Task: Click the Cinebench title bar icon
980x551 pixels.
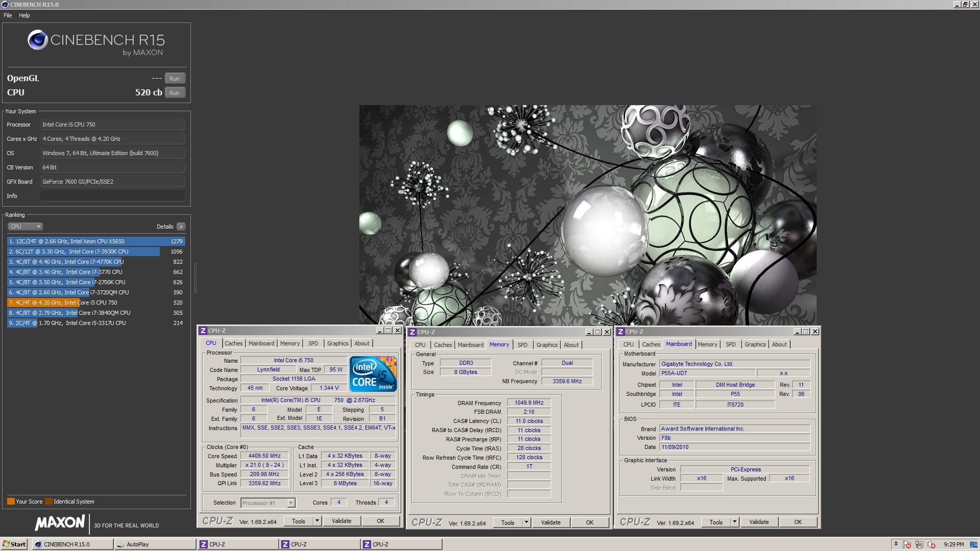Action: [x=5, y=5]
